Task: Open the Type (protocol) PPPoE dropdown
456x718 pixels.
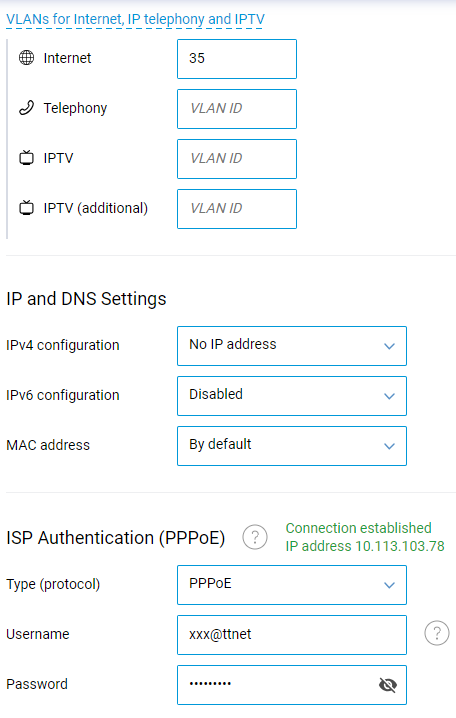Action: point(292,585)
